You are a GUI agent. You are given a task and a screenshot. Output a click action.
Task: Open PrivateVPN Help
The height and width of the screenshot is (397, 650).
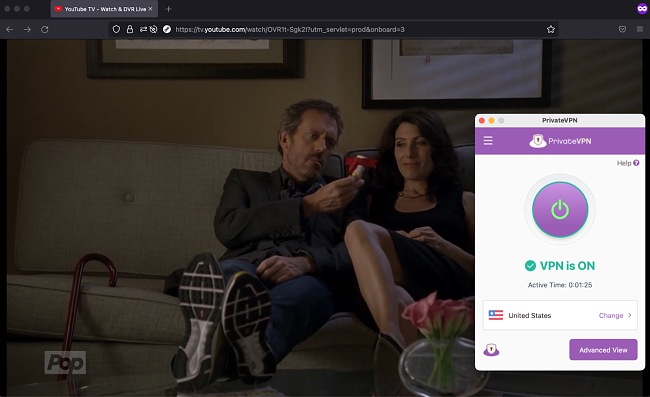628,163
